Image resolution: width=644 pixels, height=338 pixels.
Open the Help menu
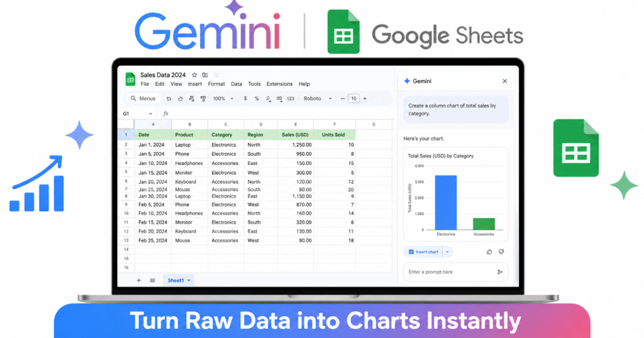tap(304, 84)
